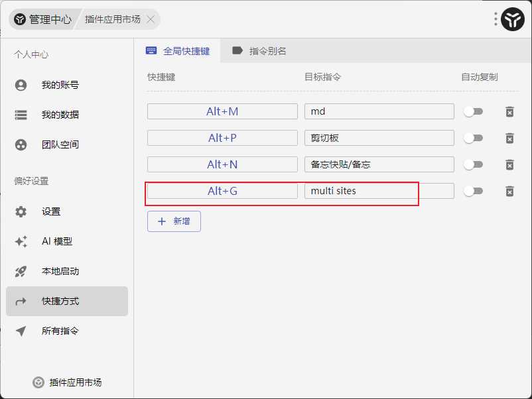Select the 全局快捷键 tab
Image resolution: width=532 pixels, height=399 pixels.
click(x=178, y=51)
